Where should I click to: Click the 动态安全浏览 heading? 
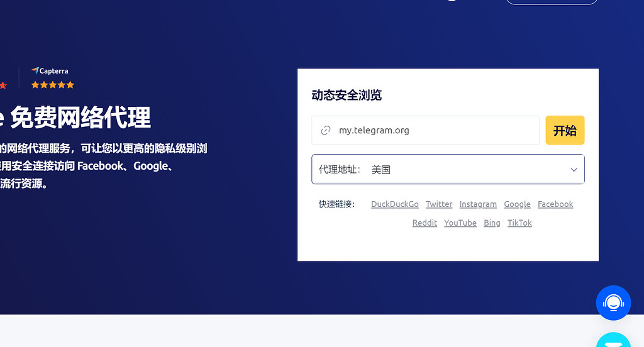tap(347, 96)
